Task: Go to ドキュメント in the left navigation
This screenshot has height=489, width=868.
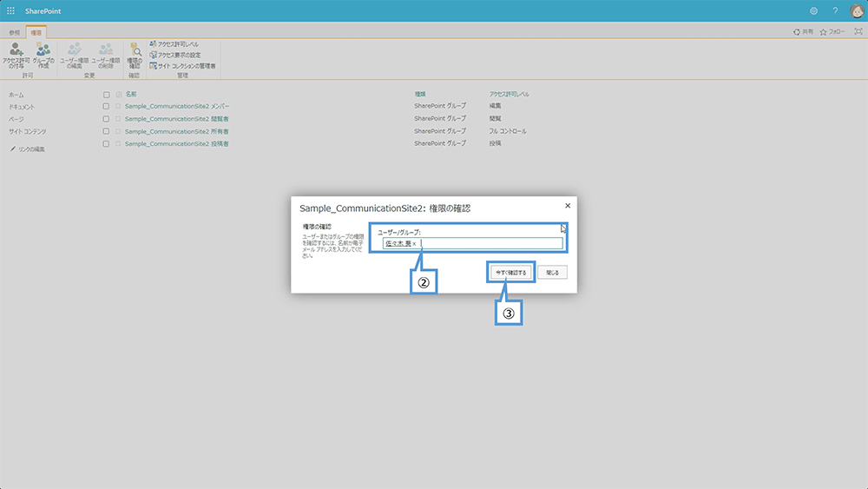Action: pyautogui.click(x=22, y=107)
